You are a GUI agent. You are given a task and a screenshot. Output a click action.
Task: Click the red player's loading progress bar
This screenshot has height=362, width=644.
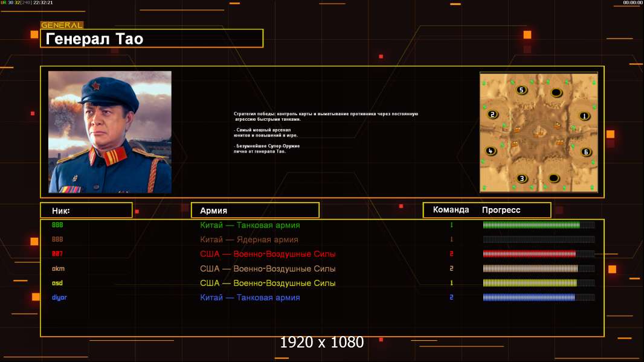[539, 254]
